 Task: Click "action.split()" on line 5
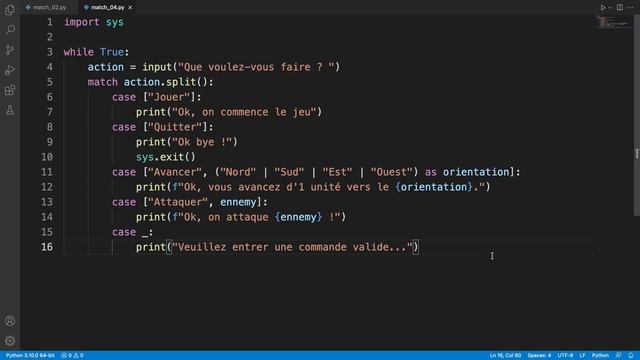coord(166,82)
